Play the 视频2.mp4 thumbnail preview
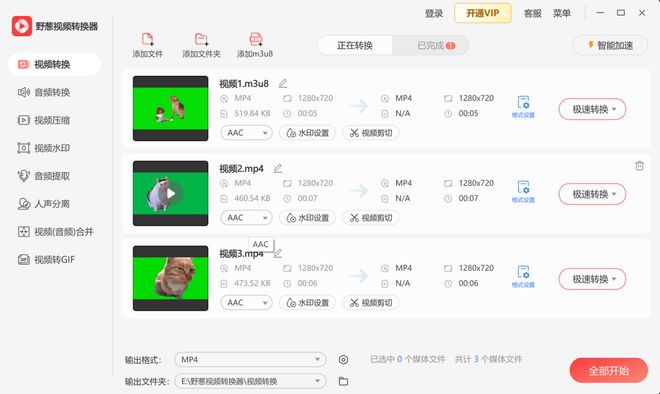Viewport: 660px width, 394px height. [x=170, y=194]
